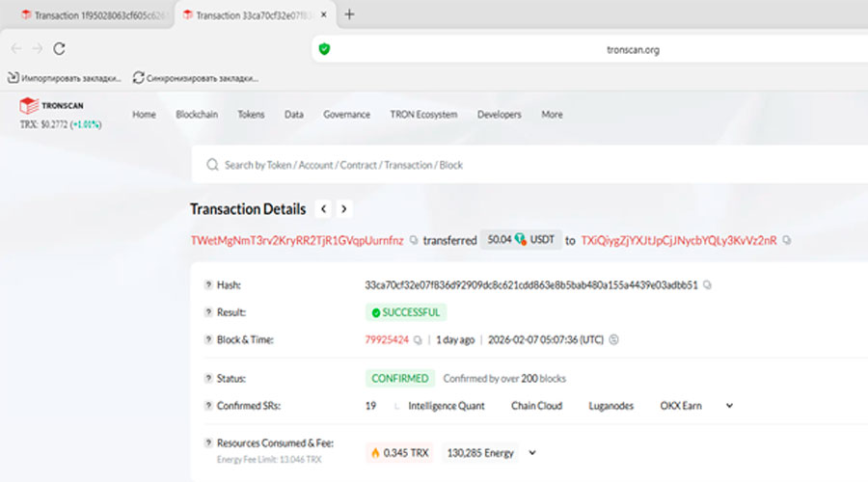Click the sync bookmarks item

[196, 78]
